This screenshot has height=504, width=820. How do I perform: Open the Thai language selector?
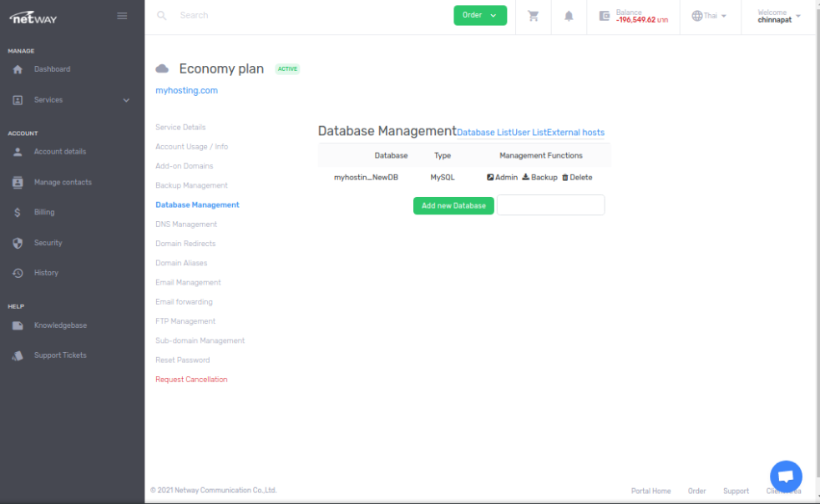[x=709, y=16]
